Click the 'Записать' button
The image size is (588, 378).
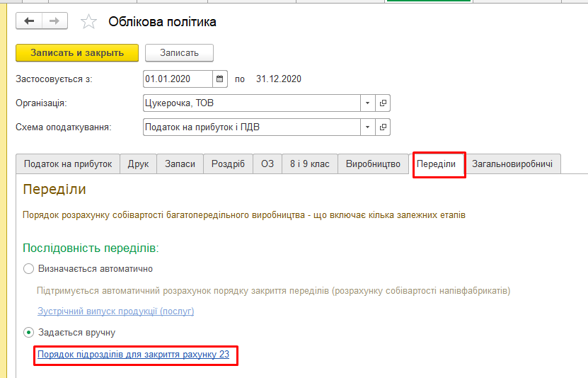tap(179, 52)
